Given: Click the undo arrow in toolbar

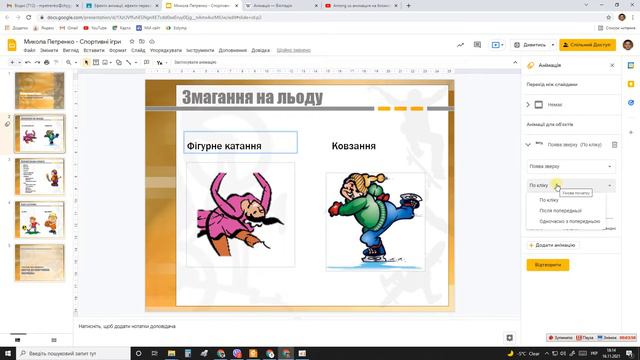Looking at the screenshot, I should [x=28, y=62].
